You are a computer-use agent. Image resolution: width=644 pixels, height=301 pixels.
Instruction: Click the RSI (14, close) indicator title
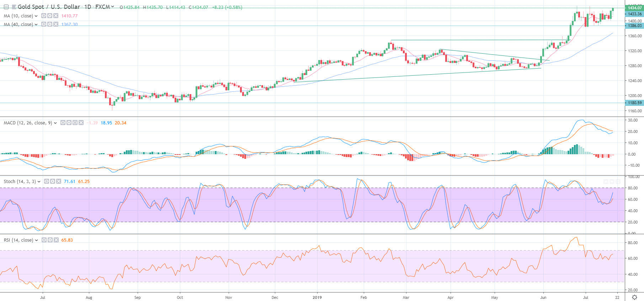18,240
